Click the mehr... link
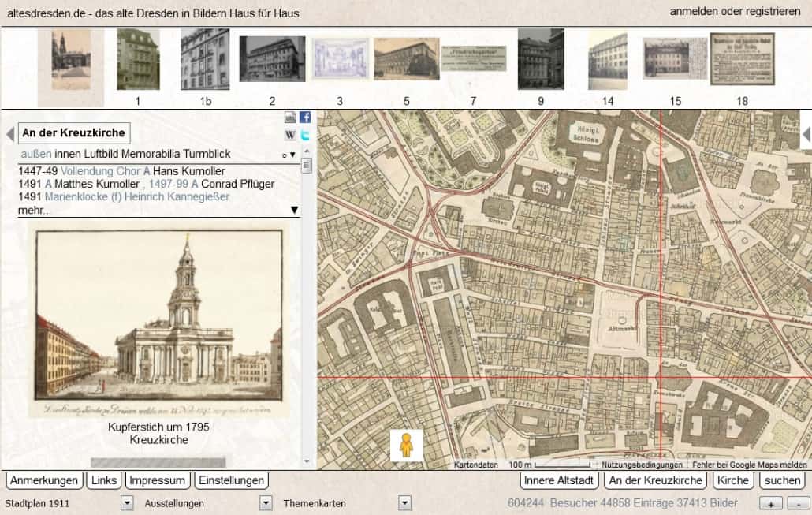The image size is (812, 515). click(x=34, y=211)
